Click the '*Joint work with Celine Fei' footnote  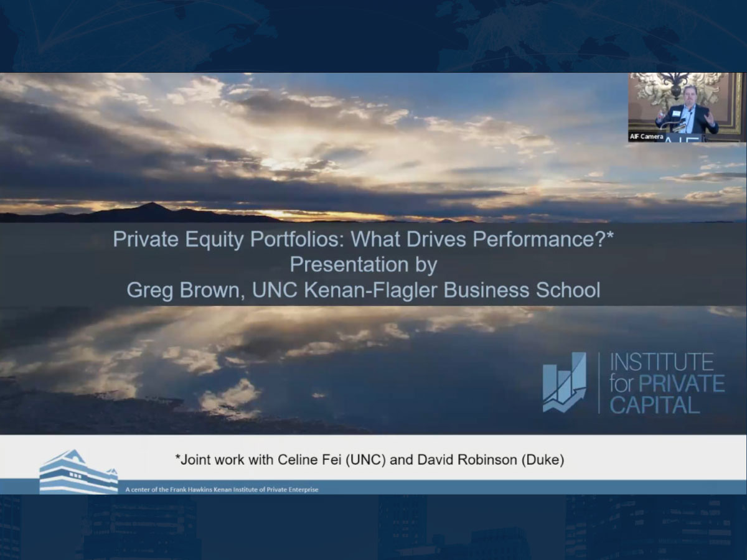(x=369, y=460)
